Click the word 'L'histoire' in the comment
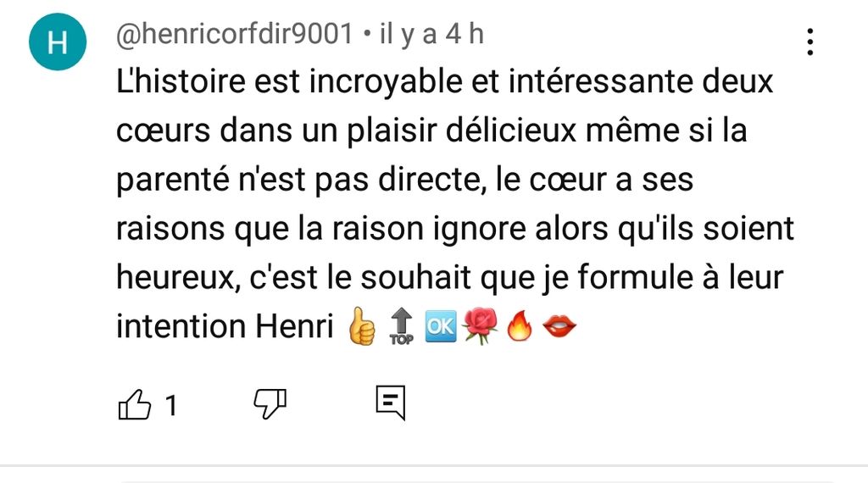 (181, 81)
